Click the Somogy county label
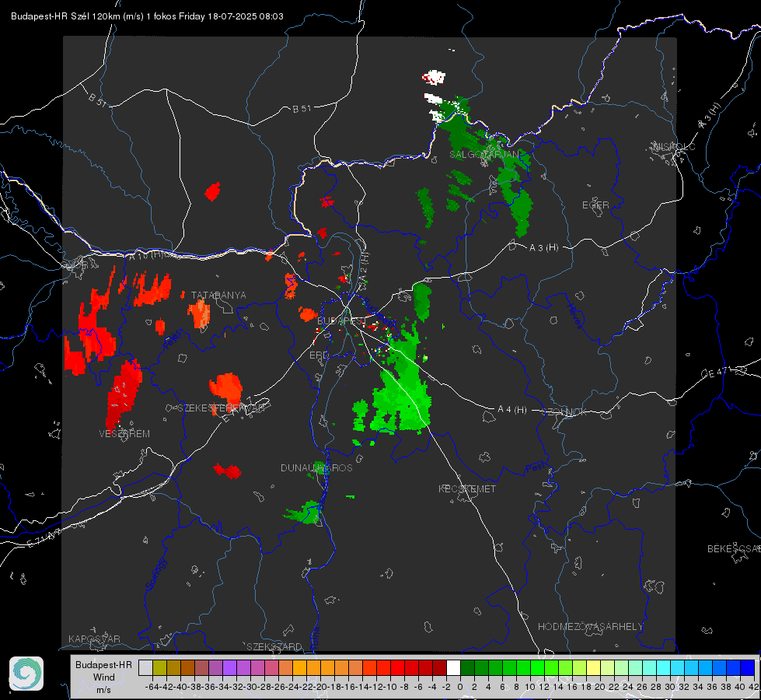761x700 pixels. point(155,574)
